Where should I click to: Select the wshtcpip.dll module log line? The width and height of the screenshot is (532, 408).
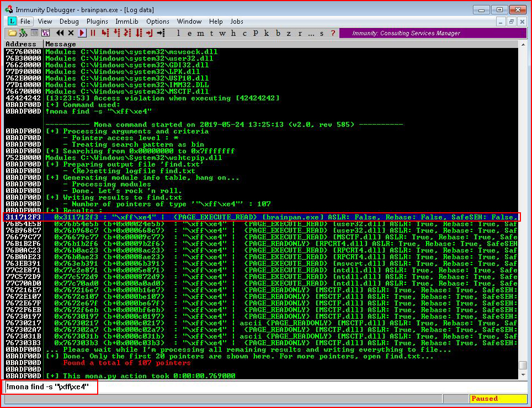tap(261, 158)
